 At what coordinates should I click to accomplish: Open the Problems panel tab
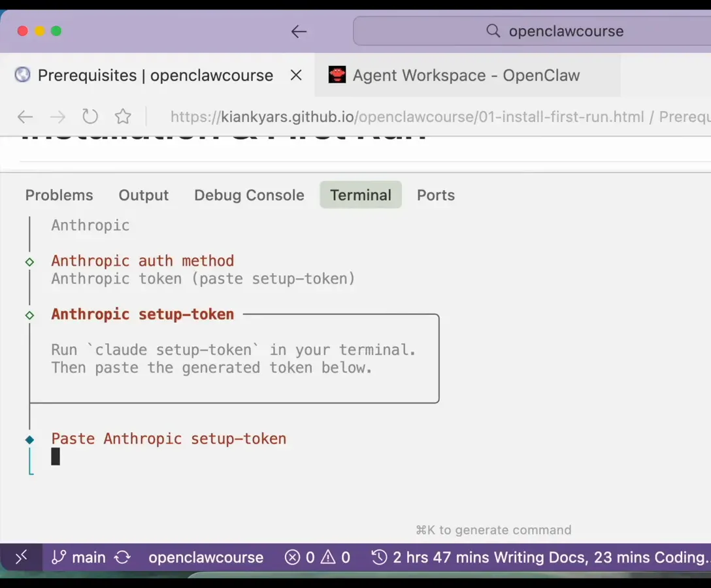(x=59, y=195)
